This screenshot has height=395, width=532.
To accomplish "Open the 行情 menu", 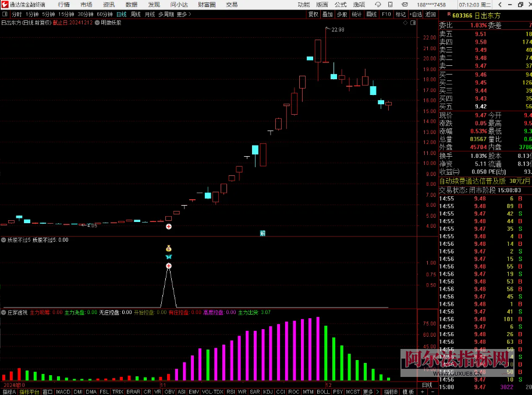I will [x=64, y=5].
